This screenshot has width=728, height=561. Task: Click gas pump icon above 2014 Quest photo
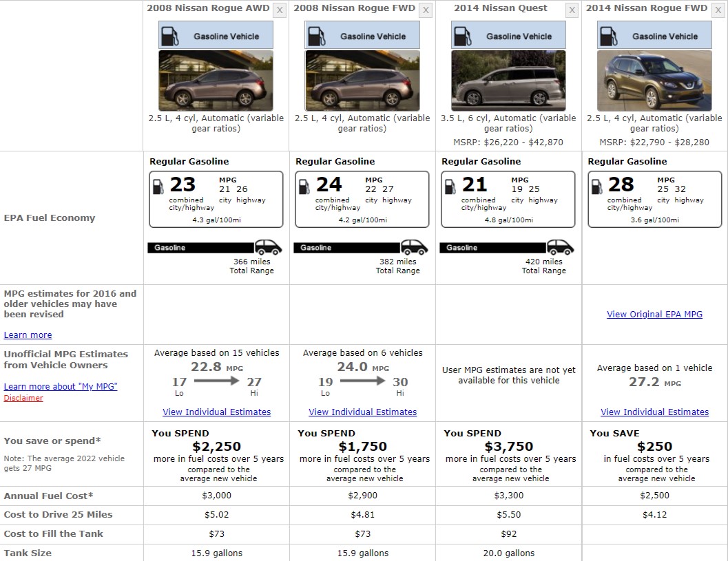click(462, 36)
